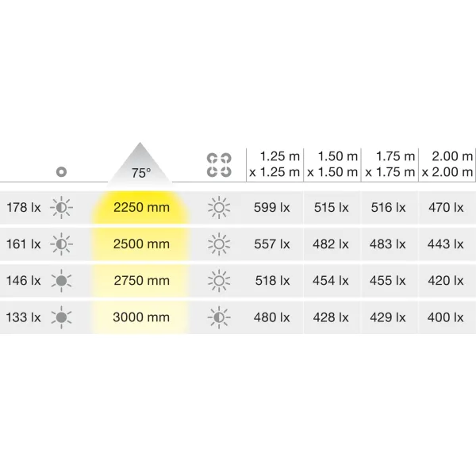The image size is (476, 476).
Task: Click the 400 lx value cell
Action: [x=445, y=317]
